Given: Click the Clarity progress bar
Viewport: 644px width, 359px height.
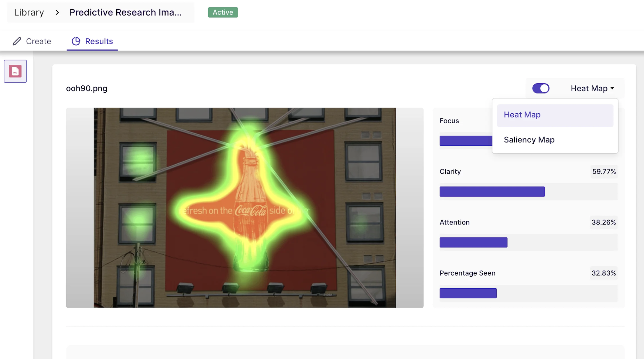Looking at the screenshot, I should [x=529, y=192].
